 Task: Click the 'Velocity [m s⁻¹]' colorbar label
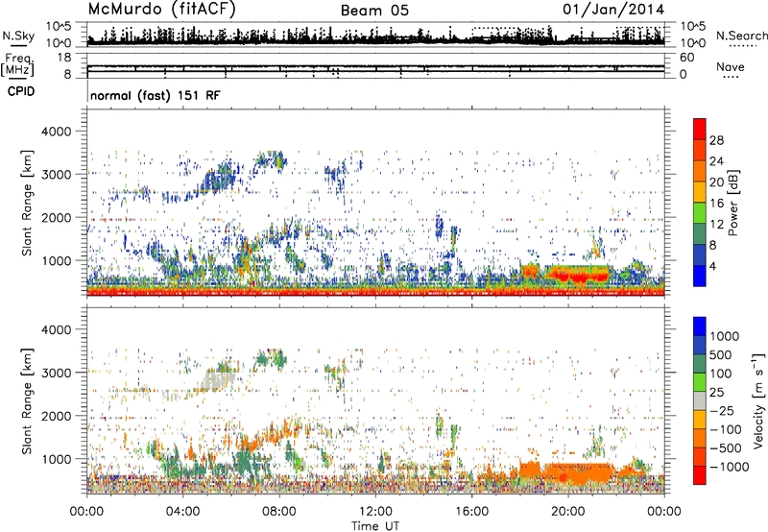tap(758, 401)
